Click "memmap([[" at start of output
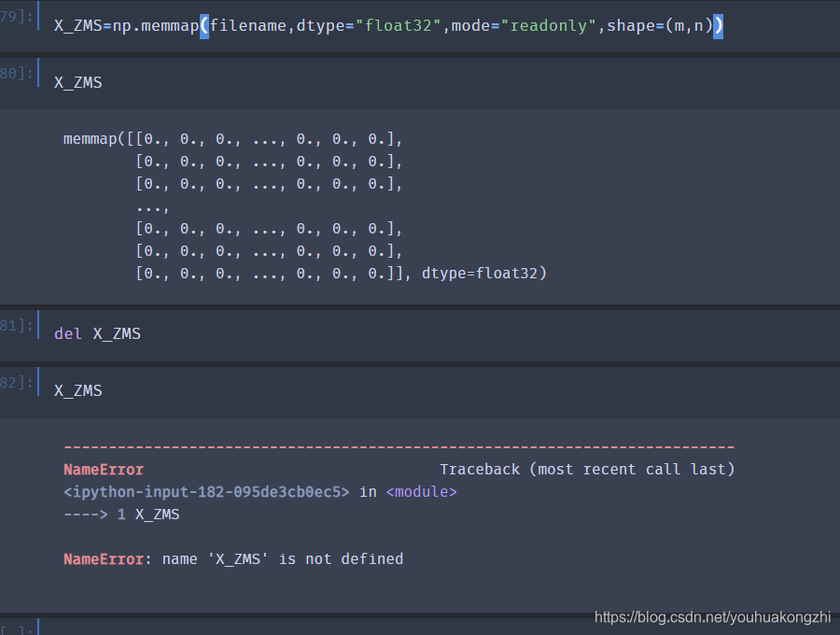This screenshot has width=840, height=635. [104, 139]
